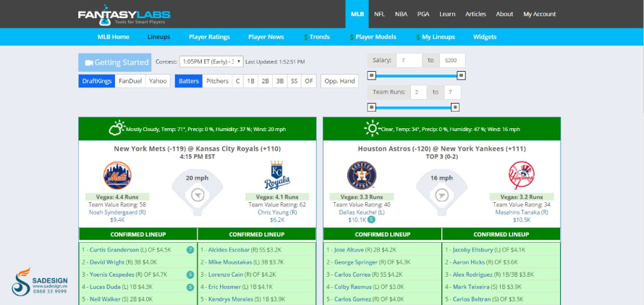
Task: Switch to FanDuel salaries
Action: [130, 81]
